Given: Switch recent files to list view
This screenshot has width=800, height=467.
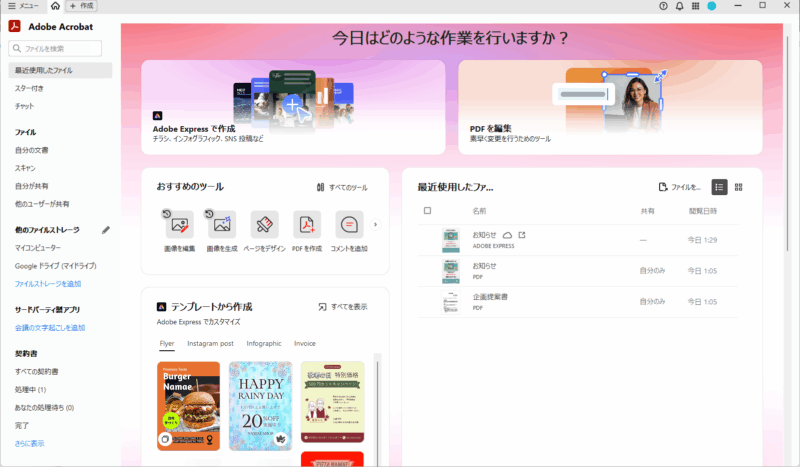Looking at the screenshot, I should (719, 187).
